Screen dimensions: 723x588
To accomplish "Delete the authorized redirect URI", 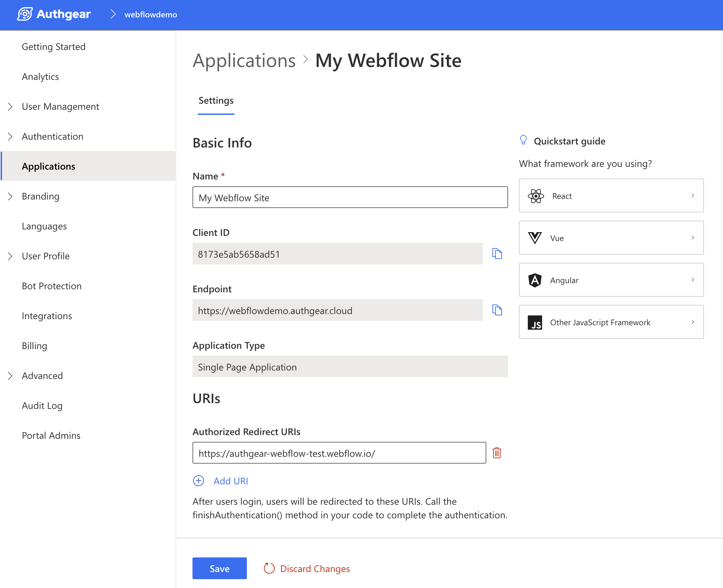I will coord(497,453).
